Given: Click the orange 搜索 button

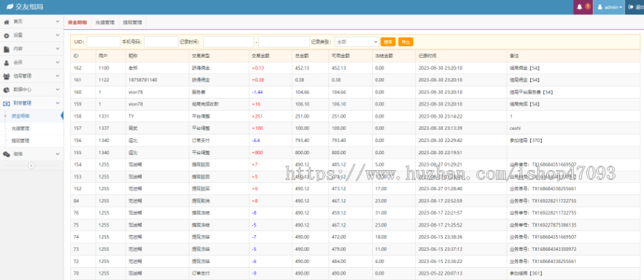Looking at the screenshot, I should [388, 41].
